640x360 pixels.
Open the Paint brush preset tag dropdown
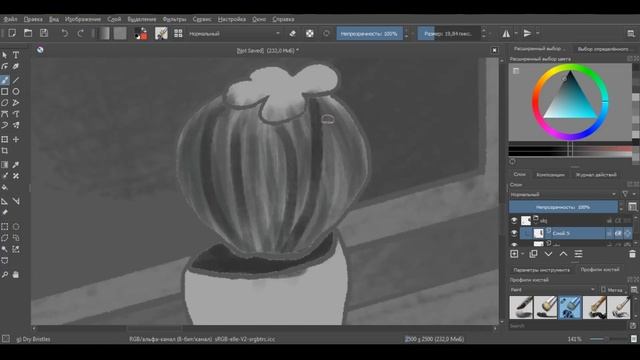pos(552,290)
